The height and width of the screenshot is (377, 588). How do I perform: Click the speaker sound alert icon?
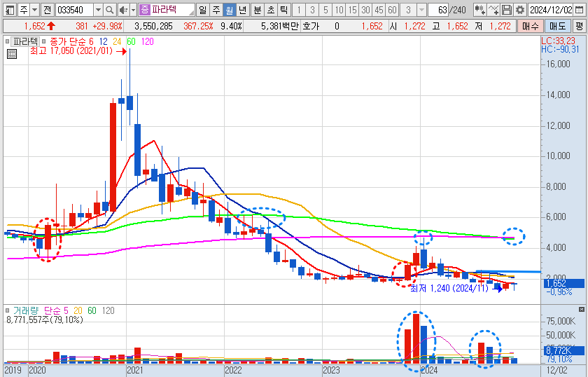coord(123,10)
